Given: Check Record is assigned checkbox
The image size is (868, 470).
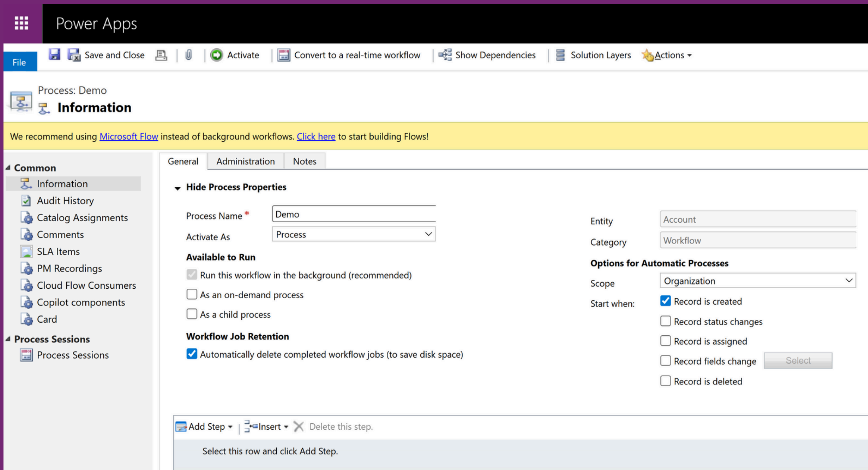Looking at the screenshot, I should coord(666,341).
